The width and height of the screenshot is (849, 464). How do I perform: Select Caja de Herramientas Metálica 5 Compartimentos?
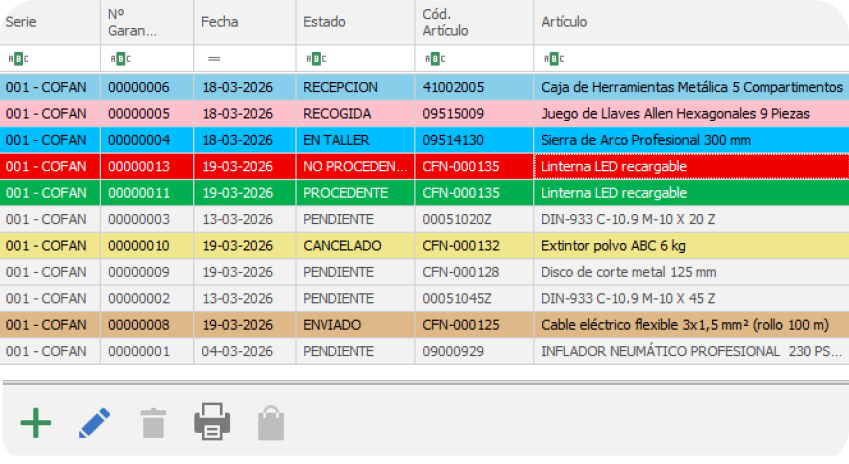click(x=691, y=87)
